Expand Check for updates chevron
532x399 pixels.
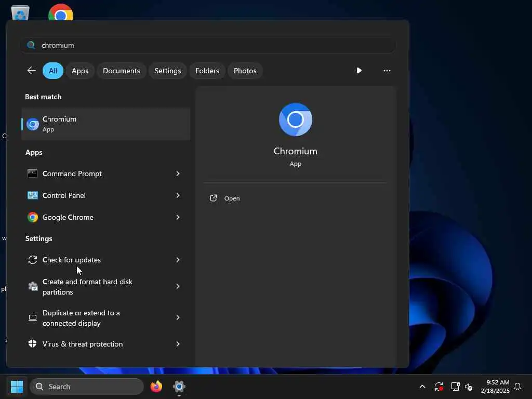[x=178, y=260]
